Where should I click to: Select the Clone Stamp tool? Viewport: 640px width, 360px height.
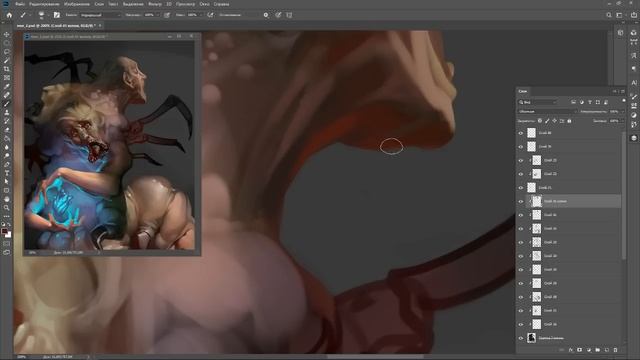[7, 112]
